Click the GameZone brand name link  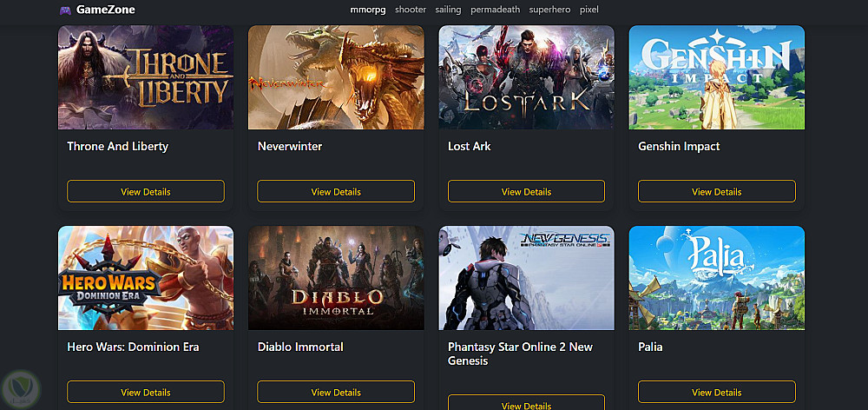tap(106, 10)
